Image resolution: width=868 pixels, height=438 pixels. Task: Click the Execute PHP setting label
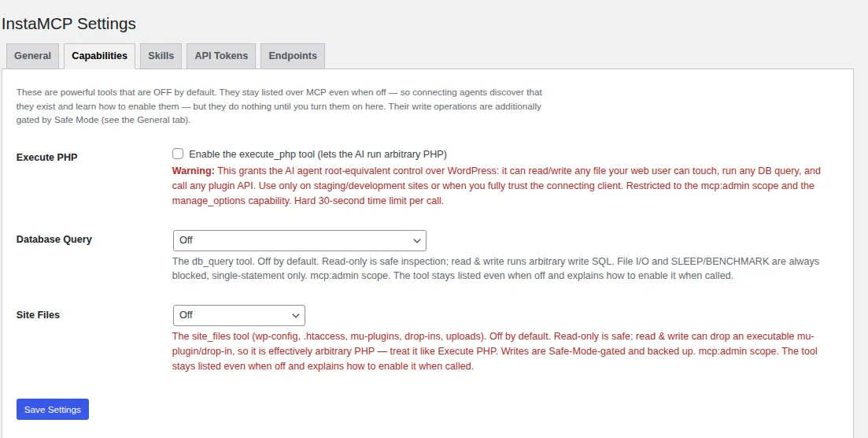(47, 157)
